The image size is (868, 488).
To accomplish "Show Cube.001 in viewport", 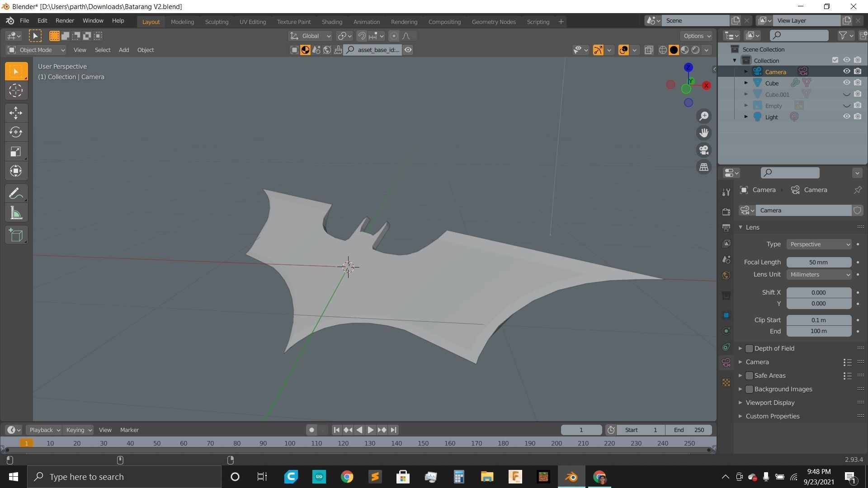I will pyautogui.click(x=847, y=94).
